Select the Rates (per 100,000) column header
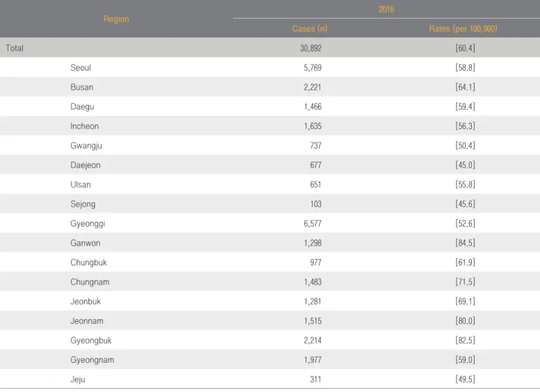Viewport: 540px width, 392px height. coord(463,28)
